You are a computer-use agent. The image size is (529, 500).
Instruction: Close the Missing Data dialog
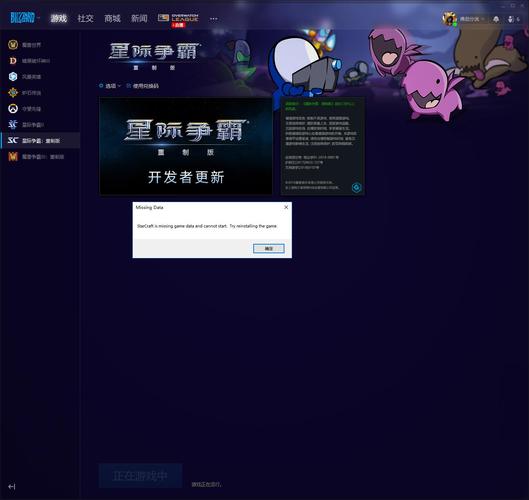pos(286,207)
